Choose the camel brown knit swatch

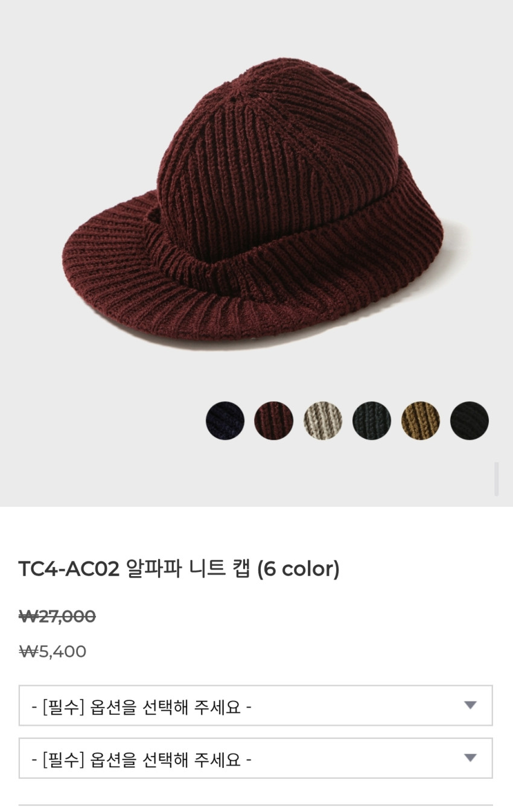pyautogui.click(x=421, y=420)
